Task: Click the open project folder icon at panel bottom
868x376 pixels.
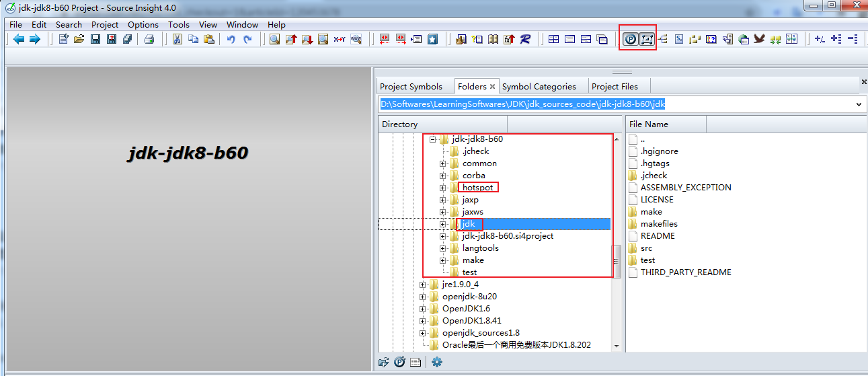Action: point(384,362)
